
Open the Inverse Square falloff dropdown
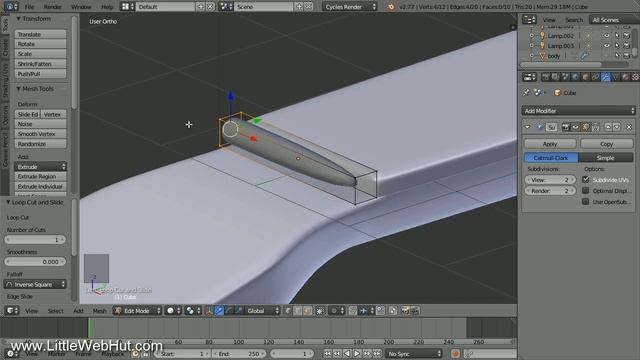pyautogui.click(x=35, y=284)
